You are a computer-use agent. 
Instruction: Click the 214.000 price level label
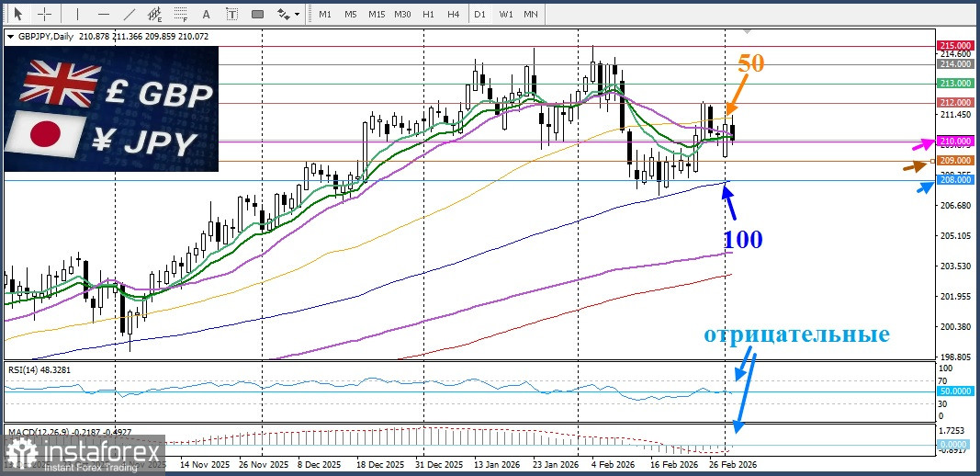click(955, 63)
